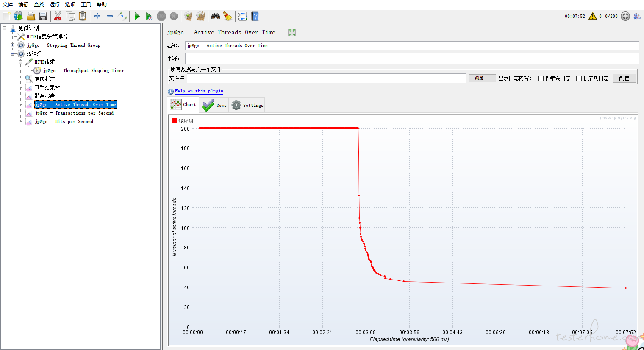Image resolution: width=644 pixels, height=350 pixels.
Task: Open the Templates icon in the toolbar
Action: click(18, 16)
